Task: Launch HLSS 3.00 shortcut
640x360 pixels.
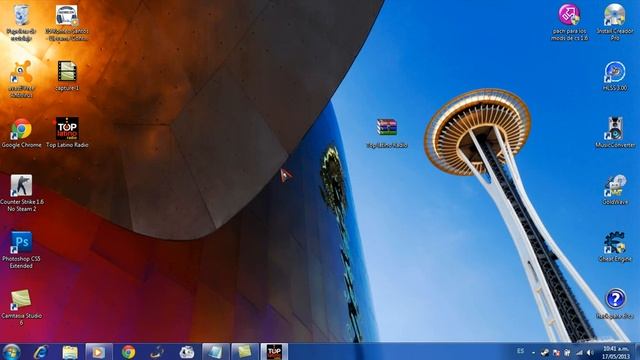Action: (x=615, y=76)
